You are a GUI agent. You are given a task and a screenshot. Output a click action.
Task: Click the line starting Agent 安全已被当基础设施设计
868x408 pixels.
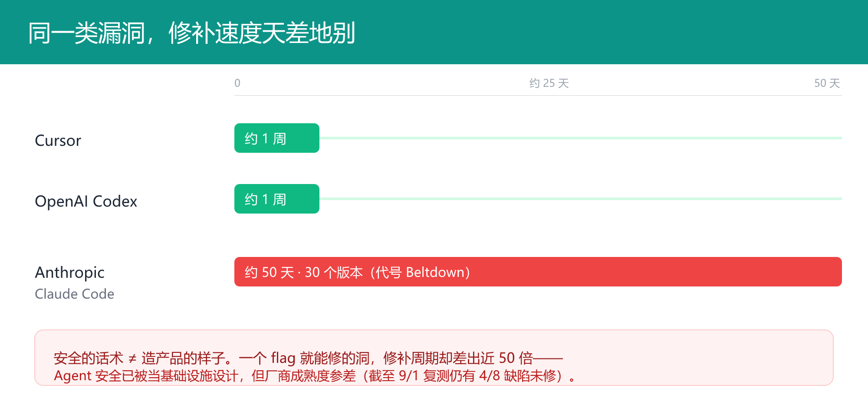click(x=315, y=375)
